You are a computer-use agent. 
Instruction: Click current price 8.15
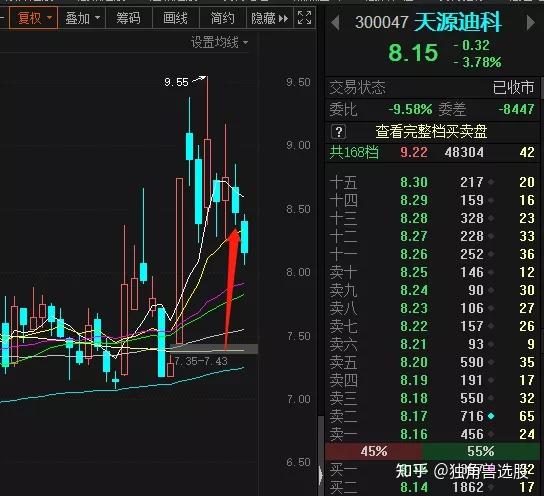(413, 53)
